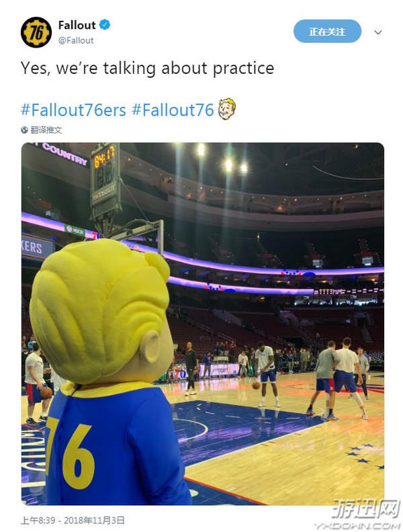This screenshot has height=532, width=403.
Task: Click the Vault Boy emoji after hashtags
Action: point(227,109)
